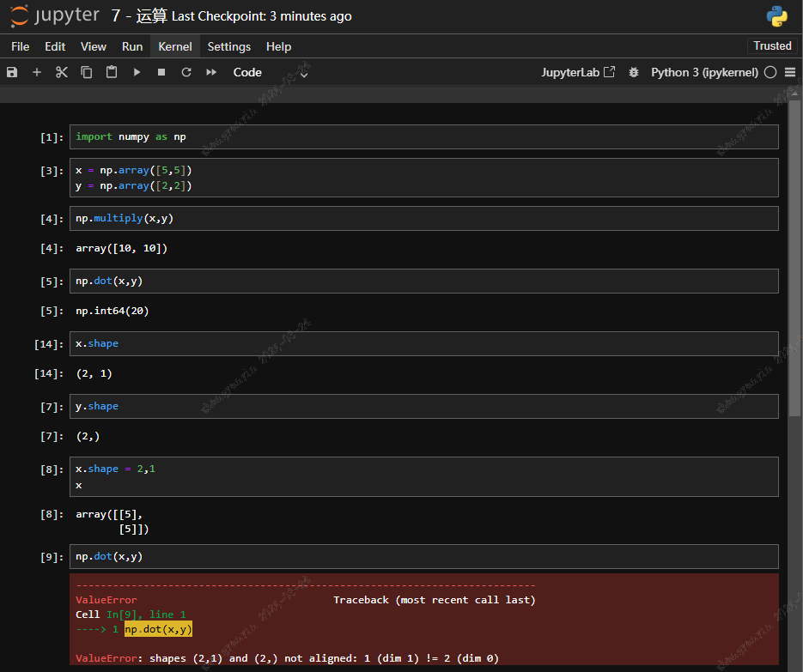The width and height of the screenshot is (803, 672).
Task: Click the input prompt [9]:
Action: pyautogui.click(x=52, y=557)
